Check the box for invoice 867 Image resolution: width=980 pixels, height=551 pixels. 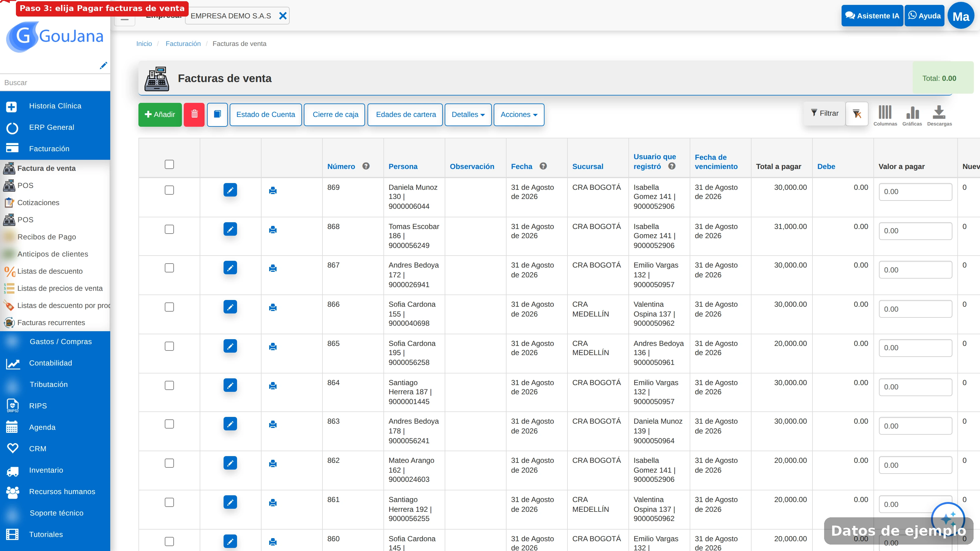pos(169,268)
